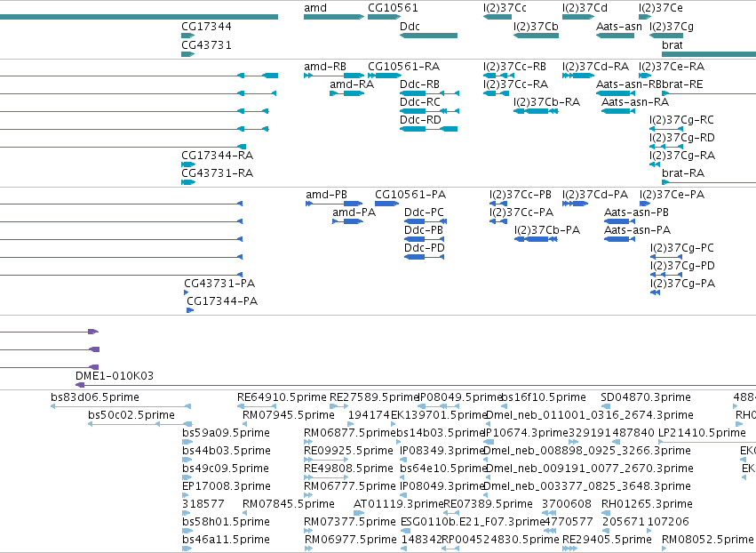Select transcript l(2)37Cc-RA
This screenshot has width=756, height=553.
(x=495, y=93)
